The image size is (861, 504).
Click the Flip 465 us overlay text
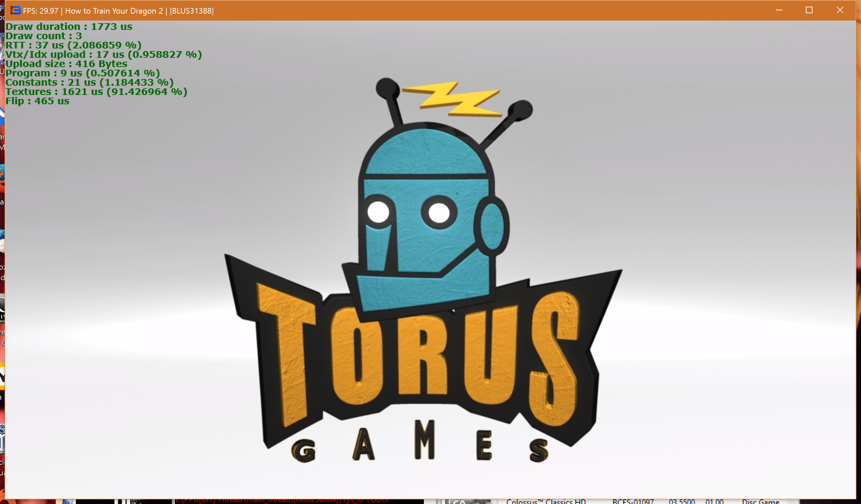tap(37, 101)
